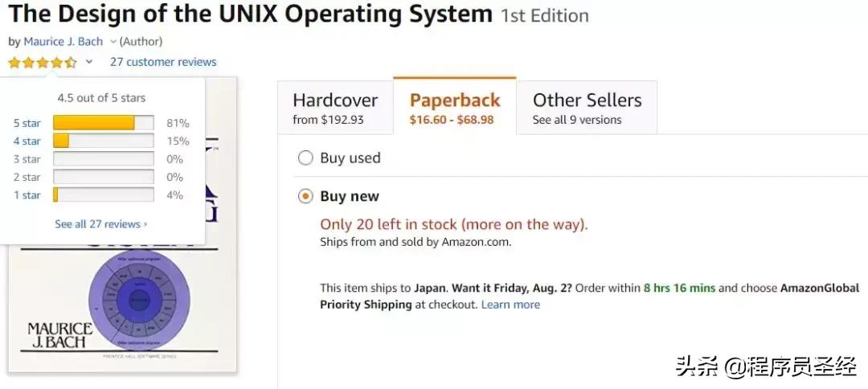This screenshot has width=868, height=389.
Task: Open the Other Sellers tab
Action: (587, 108)
